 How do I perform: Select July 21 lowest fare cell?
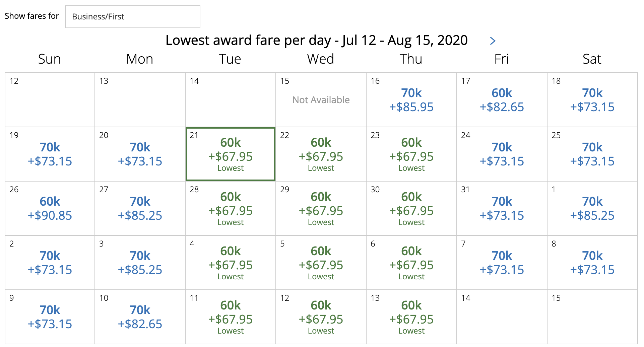(231, 154)
